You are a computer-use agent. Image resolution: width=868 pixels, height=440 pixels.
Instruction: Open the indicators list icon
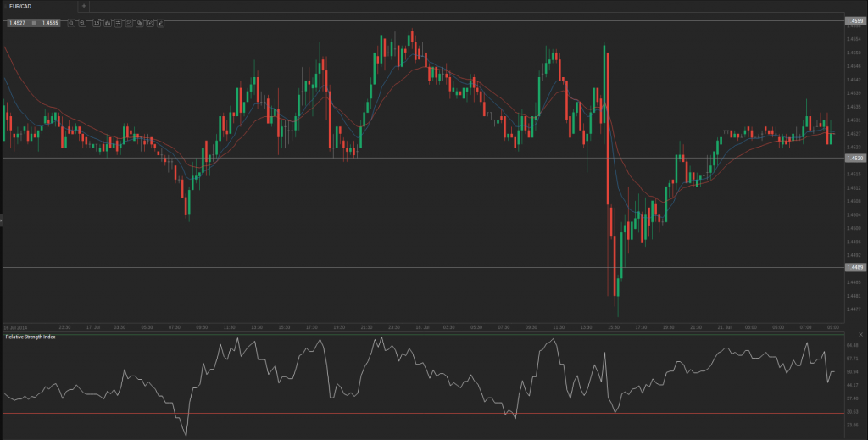(x=117, y=23)
